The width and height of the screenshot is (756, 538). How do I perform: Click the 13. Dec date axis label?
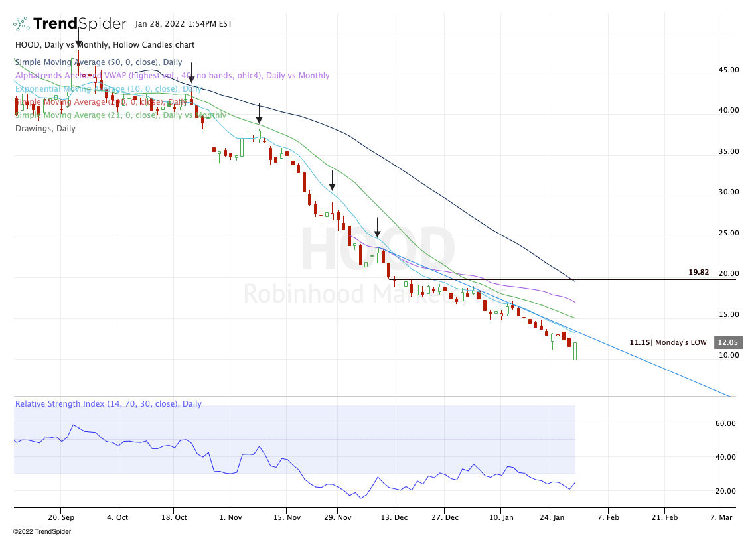coord(394,517)
